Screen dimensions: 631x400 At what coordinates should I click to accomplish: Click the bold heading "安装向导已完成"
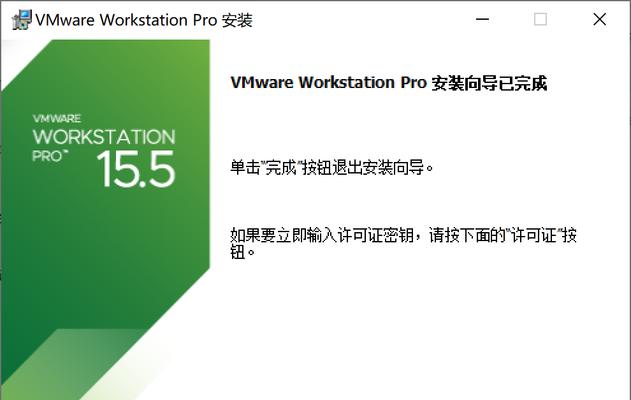[x=489, y=83]
